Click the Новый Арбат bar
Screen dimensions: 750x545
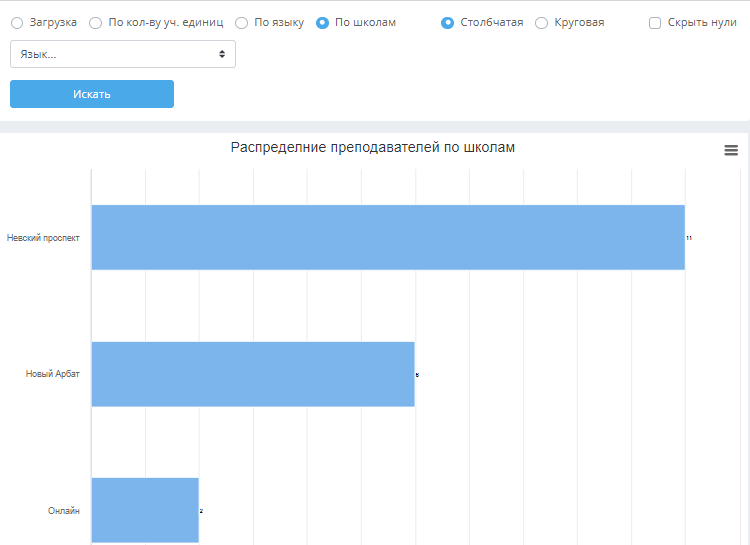[253, 374]
